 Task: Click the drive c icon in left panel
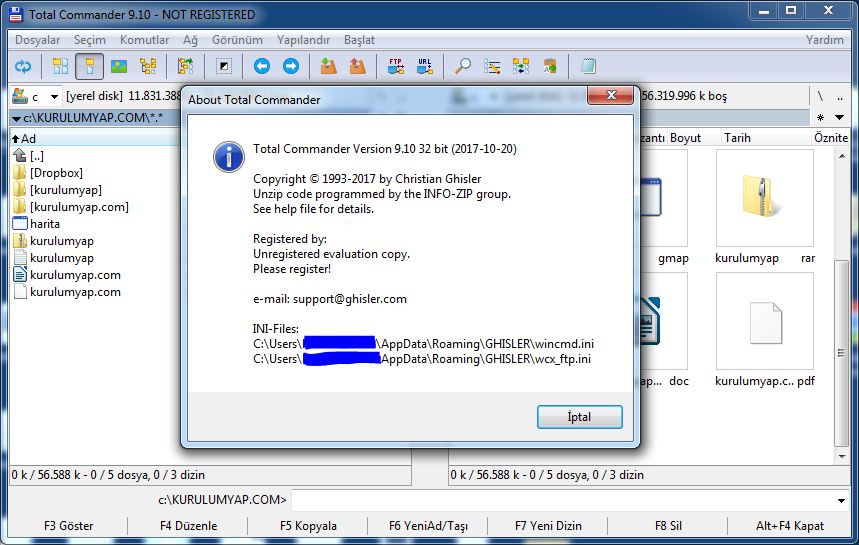tap(20, 96)
